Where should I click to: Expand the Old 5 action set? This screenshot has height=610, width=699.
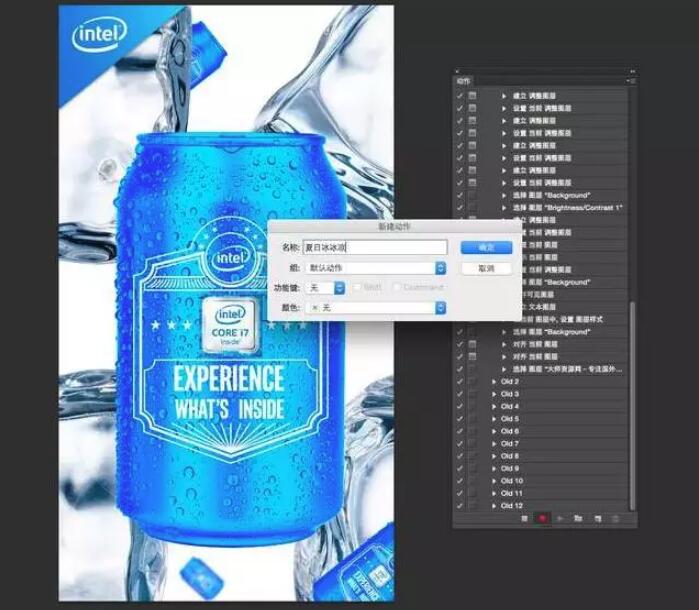click(x=494, y=419)
